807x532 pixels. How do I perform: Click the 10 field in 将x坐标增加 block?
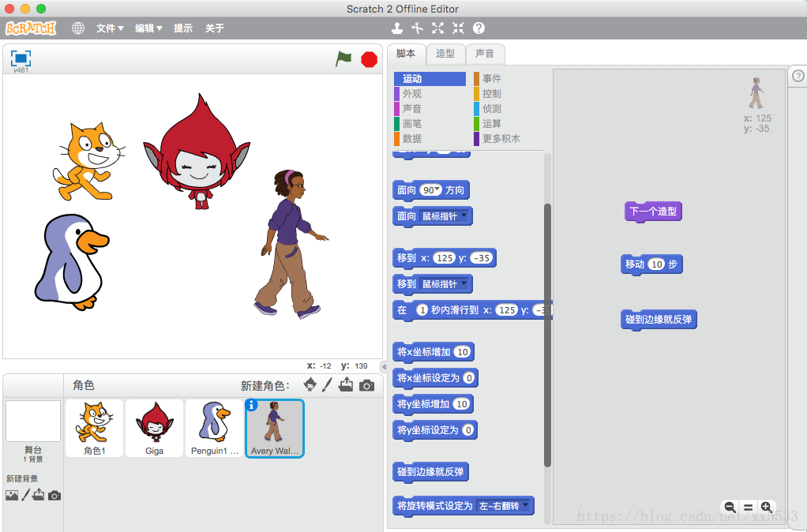click(462, 352)
